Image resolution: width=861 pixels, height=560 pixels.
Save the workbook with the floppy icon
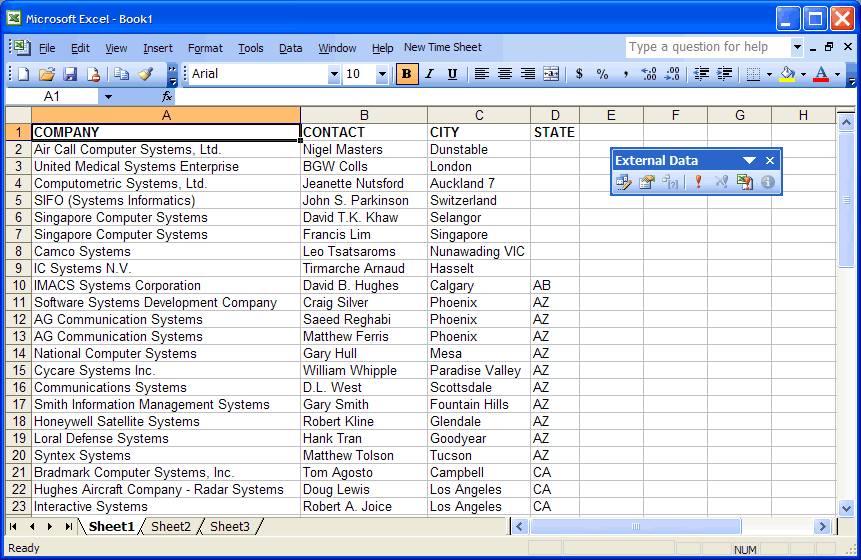tap(70, 74)
